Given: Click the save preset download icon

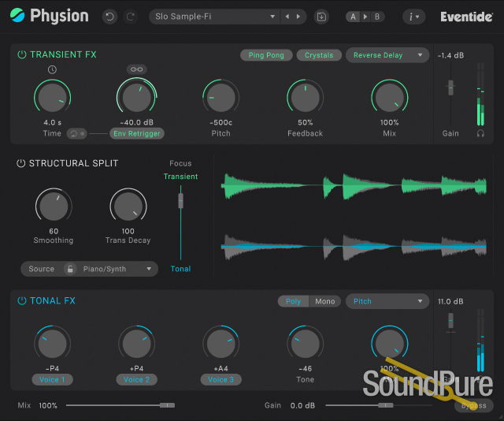Looking at the screenshot, I should [x=321, y=16].
